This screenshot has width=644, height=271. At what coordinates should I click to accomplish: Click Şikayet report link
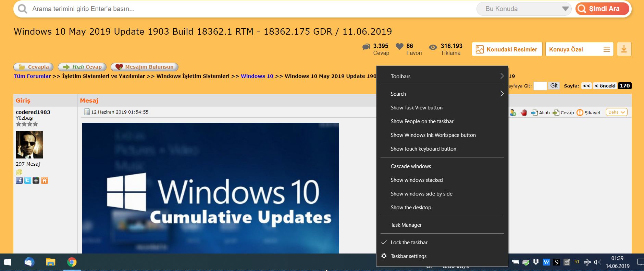pyautogui.click(x=589, y=113)
